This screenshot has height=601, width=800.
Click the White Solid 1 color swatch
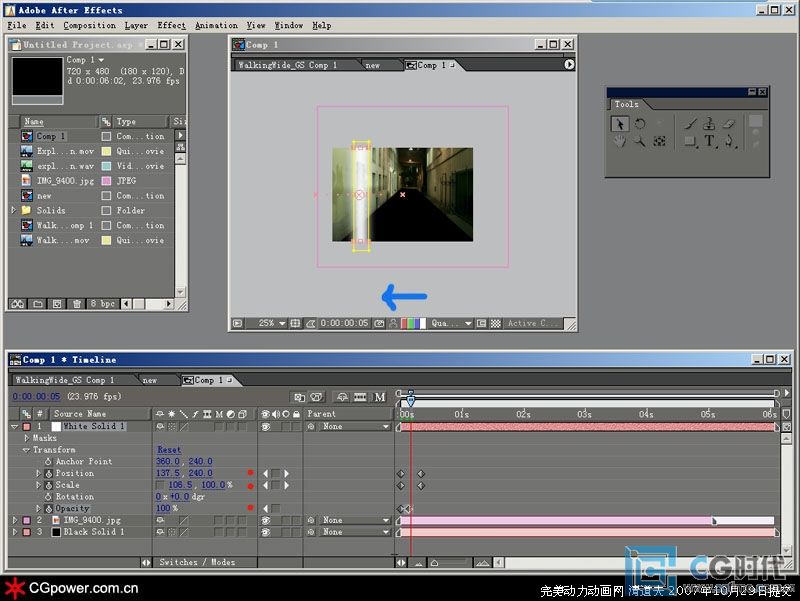tap(56, 427)
